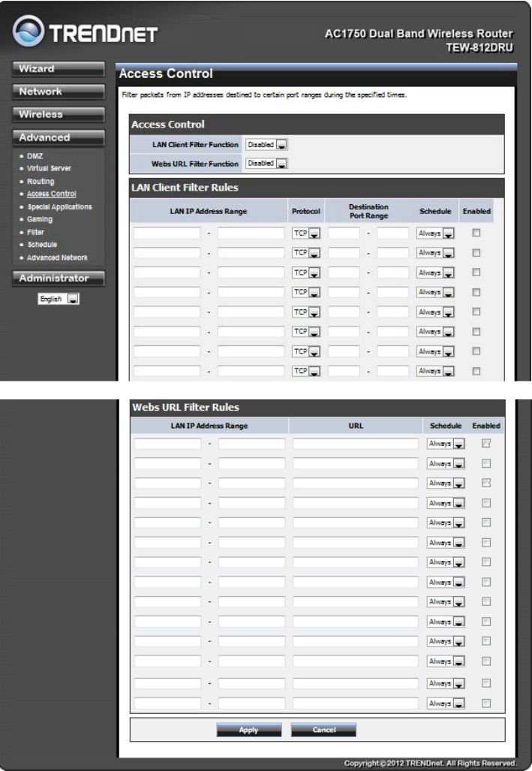Open the Schedule page in sidebar
The image size is (532, 771).
click(42, 245)
